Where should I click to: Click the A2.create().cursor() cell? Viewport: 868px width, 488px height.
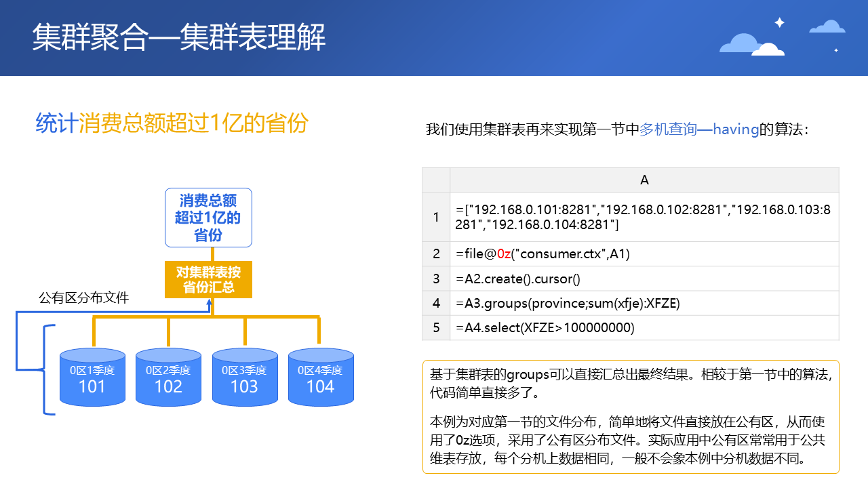tap(644, 279)
